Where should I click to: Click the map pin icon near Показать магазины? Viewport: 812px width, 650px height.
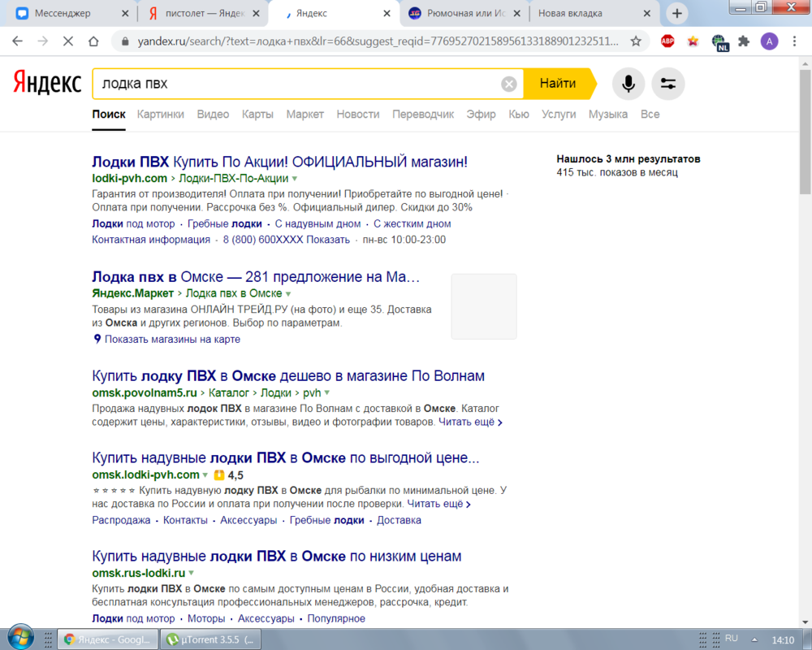coord(97,339)
